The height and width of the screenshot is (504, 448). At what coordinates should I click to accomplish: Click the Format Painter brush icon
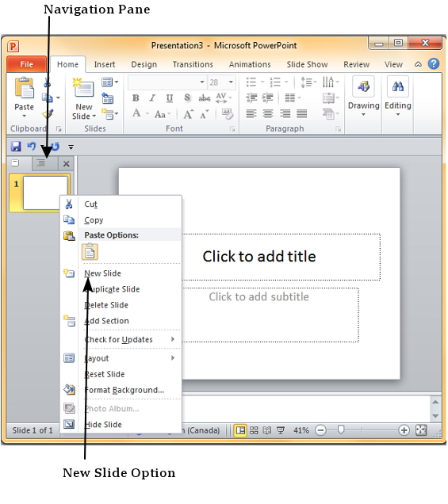coord(48,114)
